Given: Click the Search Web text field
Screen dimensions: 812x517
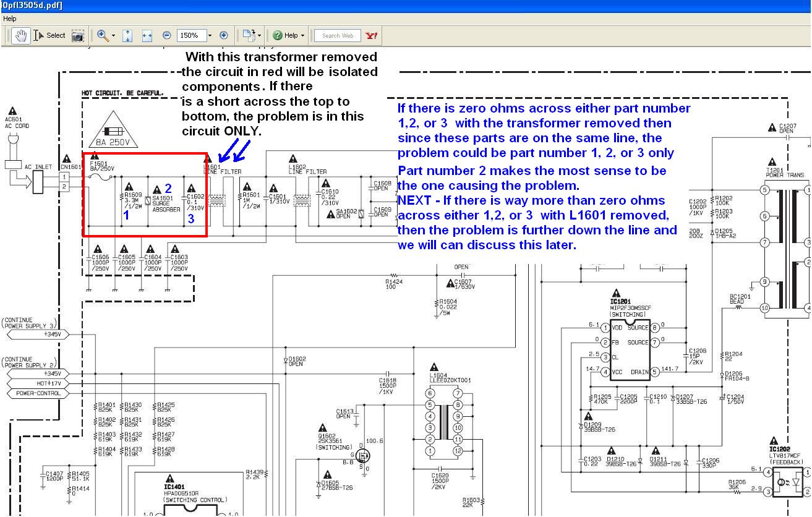Looking at the screenshot, I should pyautogui.click(x=338, y=36).
